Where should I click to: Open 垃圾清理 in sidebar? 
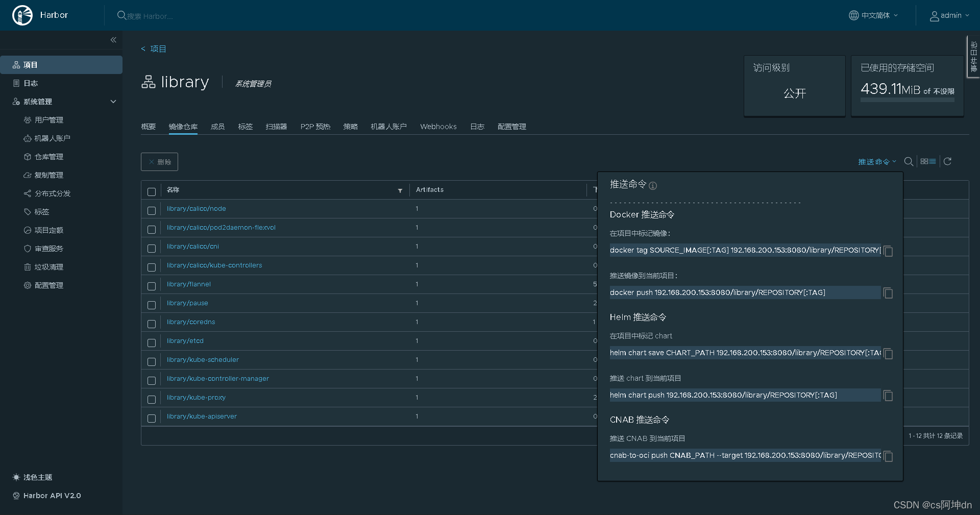tap(49, 267)
